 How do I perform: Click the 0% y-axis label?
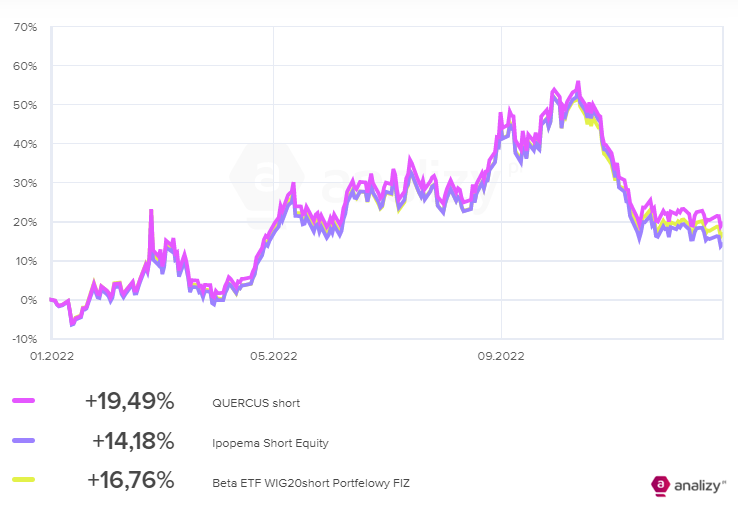click(x=29, y=300)
